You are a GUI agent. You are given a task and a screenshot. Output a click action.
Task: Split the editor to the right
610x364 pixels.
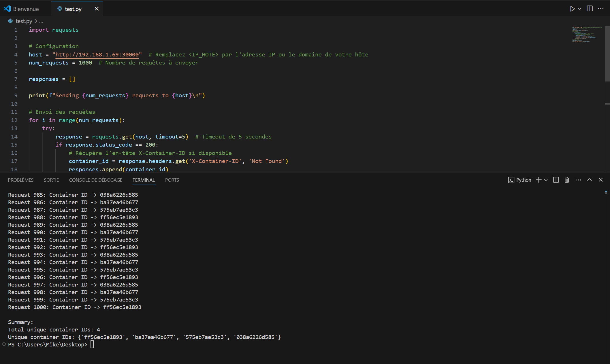click(590, 9)
